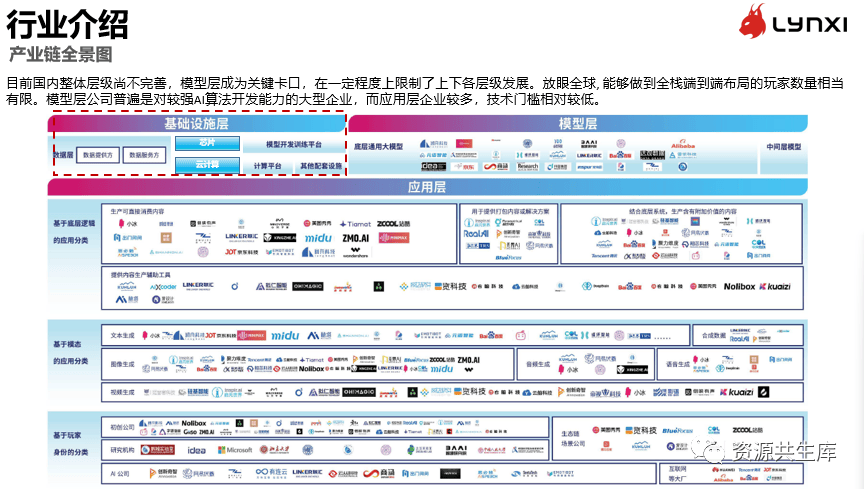
Task: Click the idea logo beside Microsoft
Action: (x=197, y=450)
